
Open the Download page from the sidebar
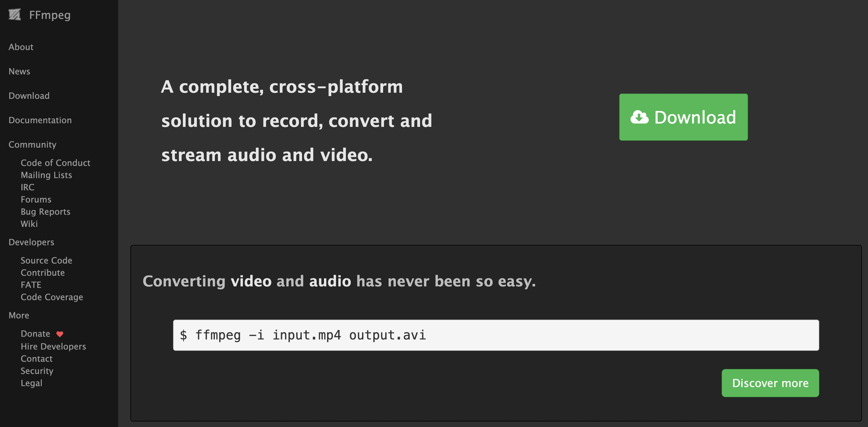pos(29,95)
